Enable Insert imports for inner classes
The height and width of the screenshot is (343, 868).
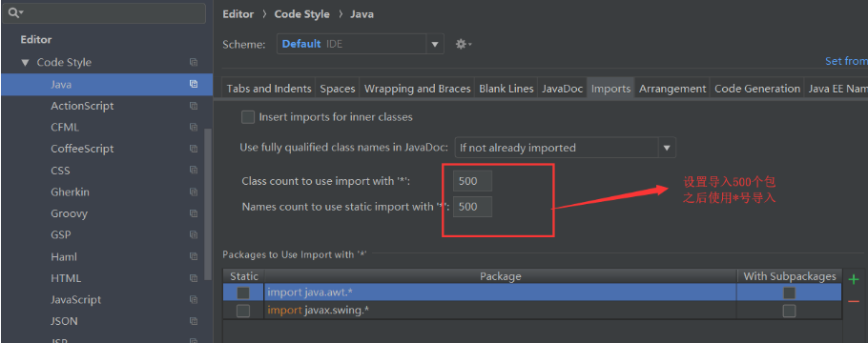tap(248, 117)
